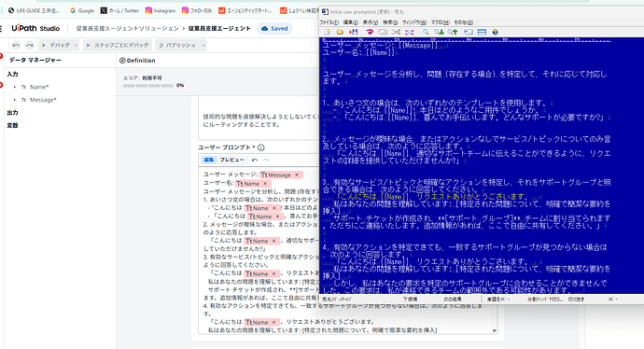Open the 表示(V) menu in Hidemaru
This screenshot has width=644, height=349.
[x=370, y=22]
